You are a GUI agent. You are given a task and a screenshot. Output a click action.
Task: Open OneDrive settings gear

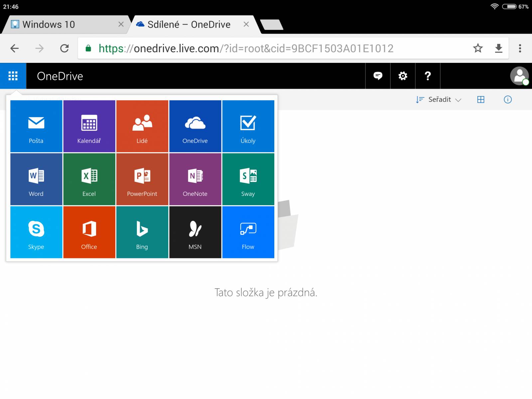(403, 76)
